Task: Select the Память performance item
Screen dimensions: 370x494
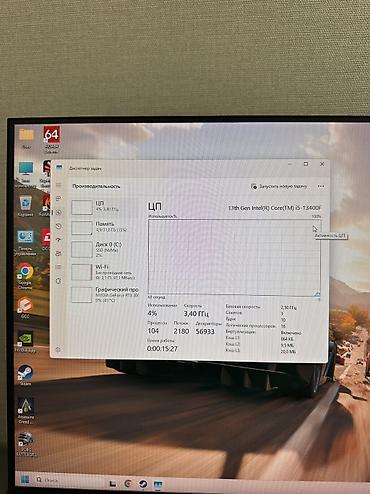Action: pos(105,228)
